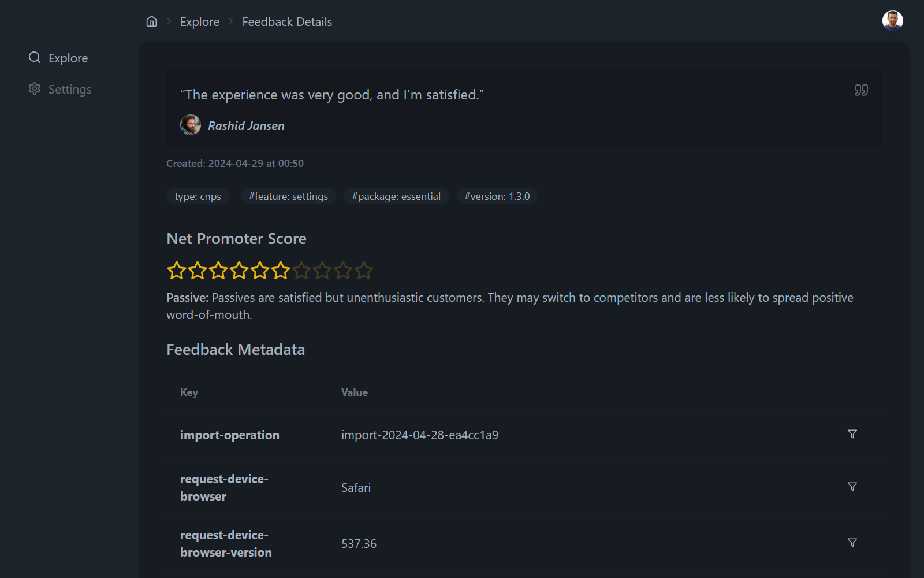Image resolution: width=924 pixels, height=578 pixels.
Task: Open Explore in the sidebar menu
Action: click(58, 58)
